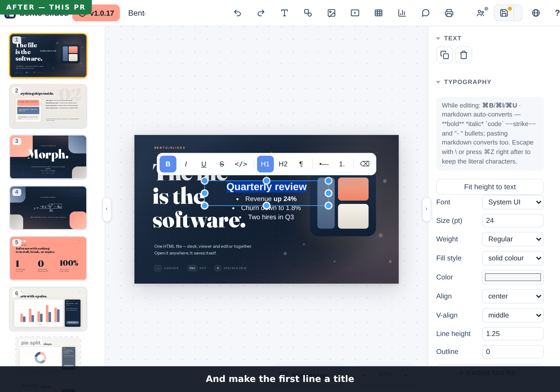Delete the selected text element
The image size is (560, 392).
464,55
